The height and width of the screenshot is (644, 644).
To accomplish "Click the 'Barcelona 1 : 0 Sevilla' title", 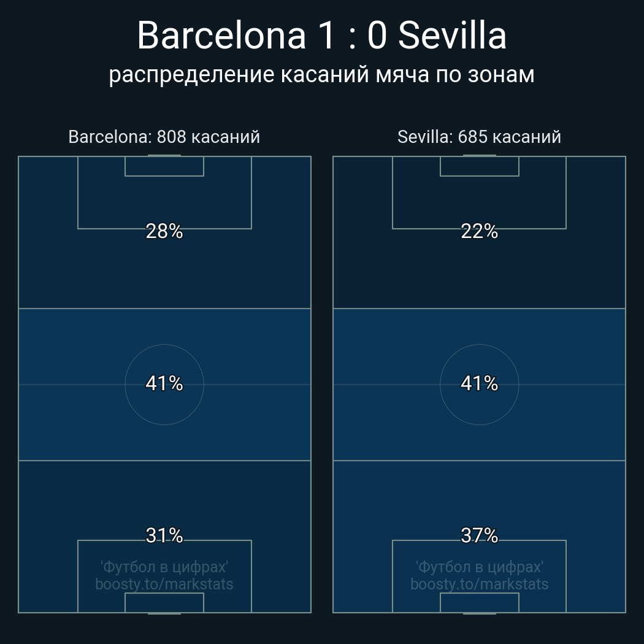I will click(x=321, y=36).
